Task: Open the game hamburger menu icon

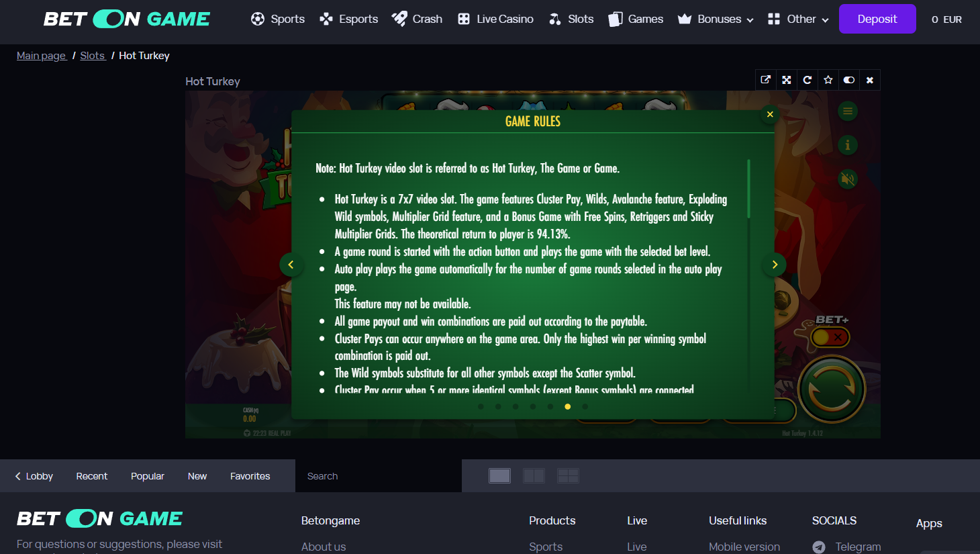Action: click(848, 111)
